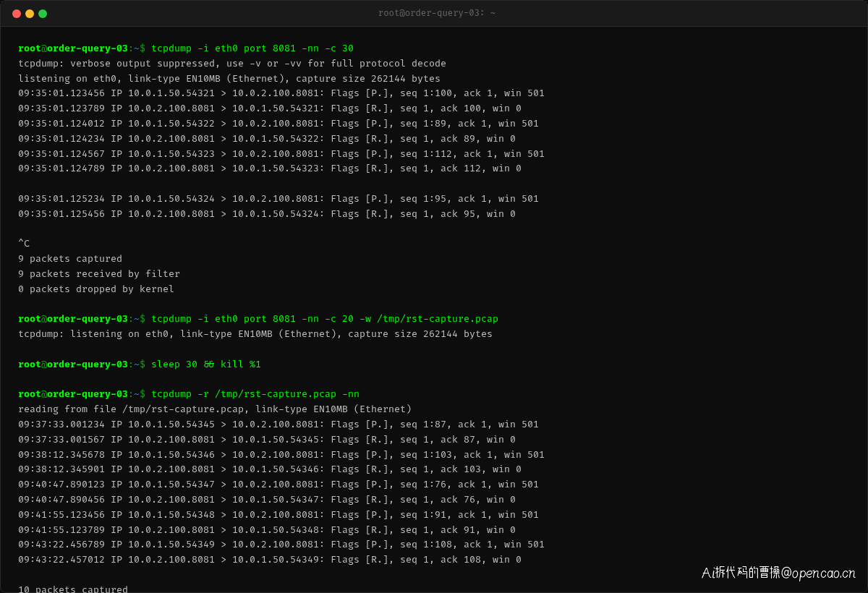
Task: Click the ^C interrupt line
Action: pos(24,244)
